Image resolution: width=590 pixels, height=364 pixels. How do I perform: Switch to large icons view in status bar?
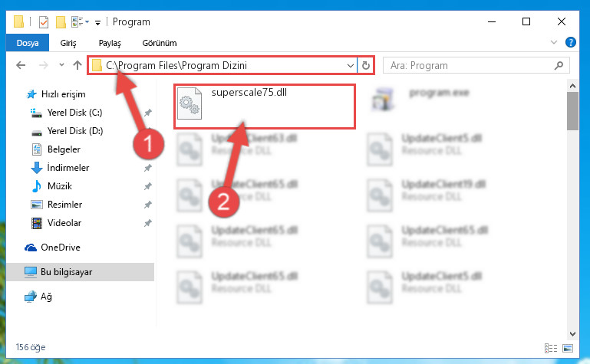568,348
